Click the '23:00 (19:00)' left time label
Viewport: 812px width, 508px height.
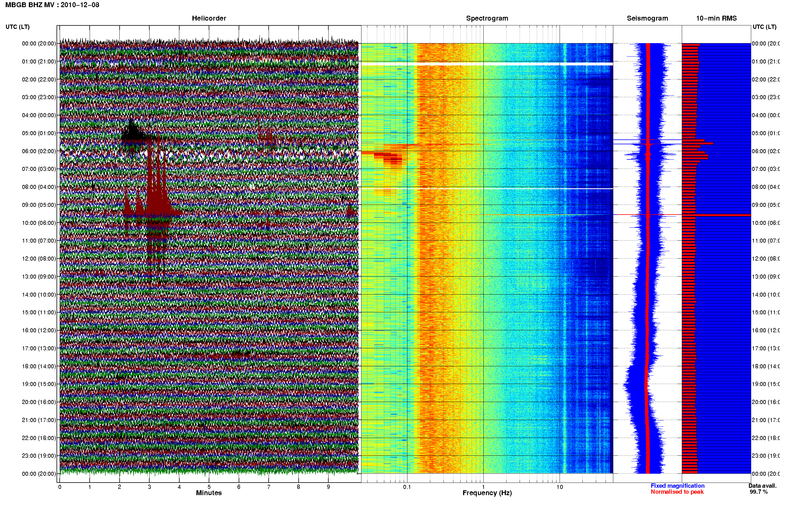point(39,456)
